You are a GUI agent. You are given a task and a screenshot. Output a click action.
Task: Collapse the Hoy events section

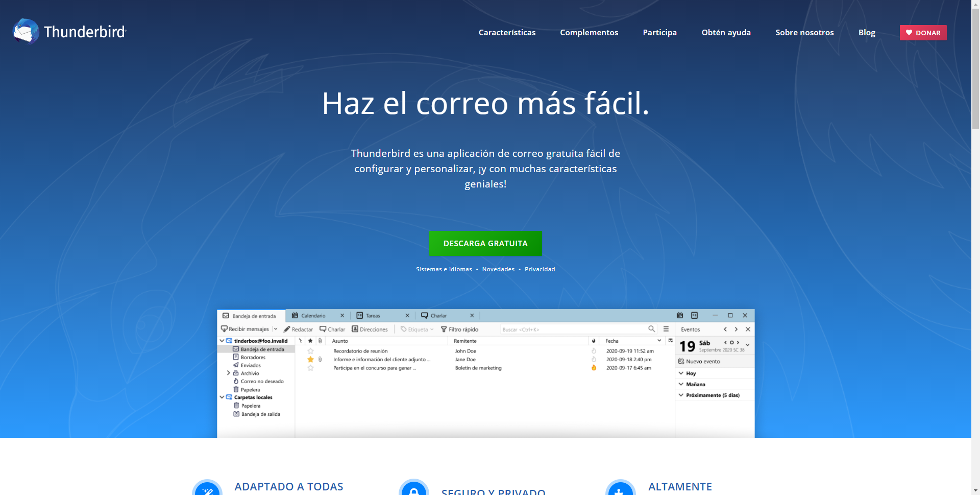pyautogui.click(x=681, y=373)
